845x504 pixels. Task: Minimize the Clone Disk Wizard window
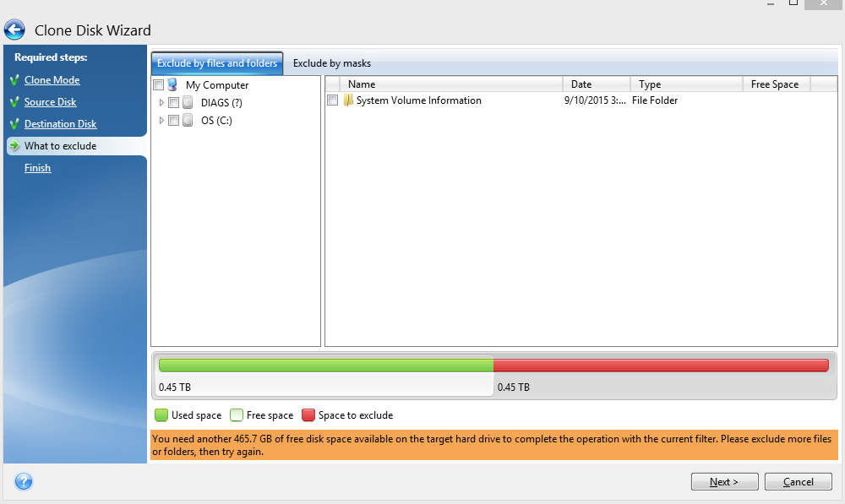(771, 3)
